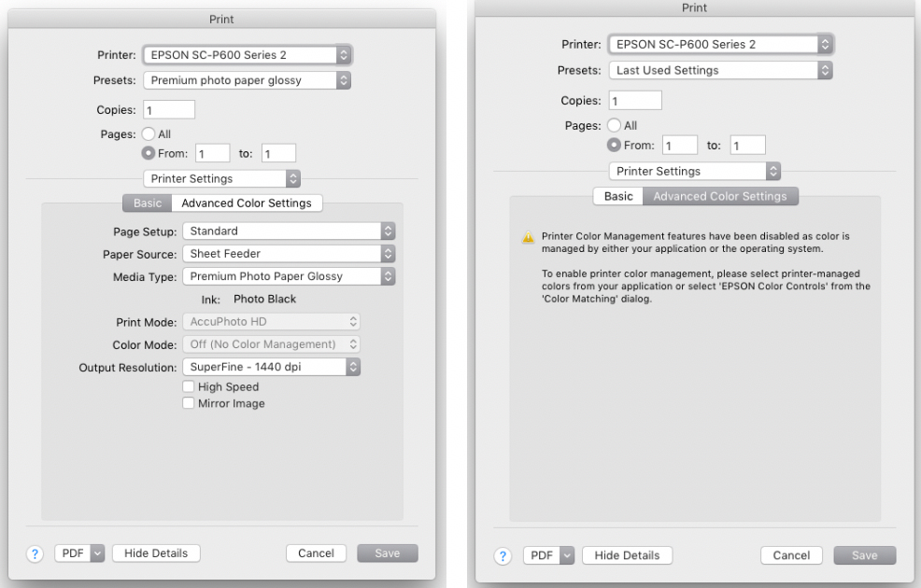Enable the High Speed checkbox
This screenshot has width=921, height=588.
pyautogui.click(x=188, y=386)
